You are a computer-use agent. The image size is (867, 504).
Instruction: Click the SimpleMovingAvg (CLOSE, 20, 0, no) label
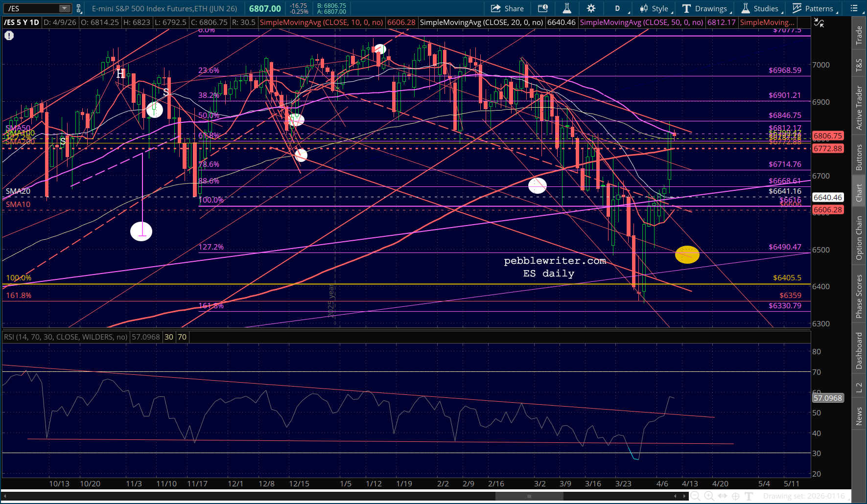click(x=481, y=23)
